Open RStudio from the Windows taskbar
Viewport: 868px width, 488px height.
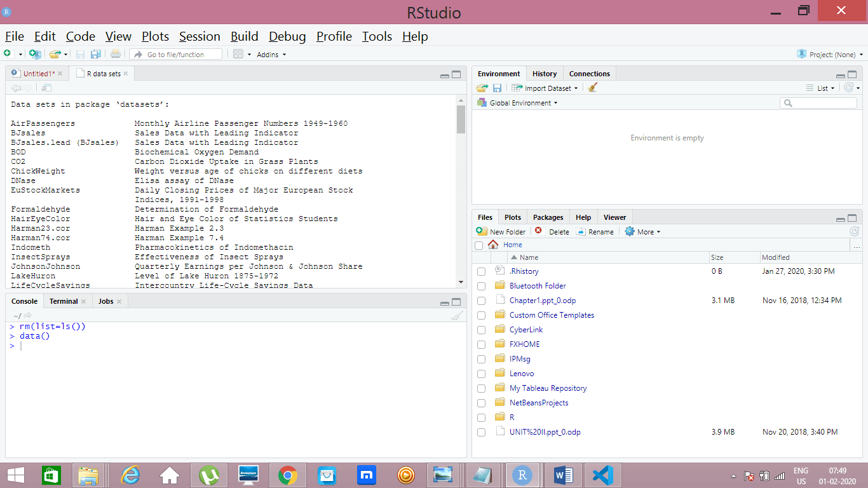pos(522,475)
